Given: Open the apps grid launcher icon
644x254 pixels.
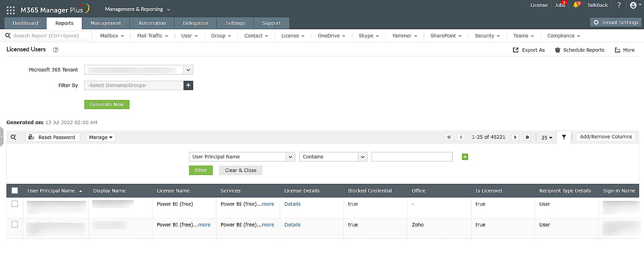Looking at the screenshot, I should click(11, 10).
